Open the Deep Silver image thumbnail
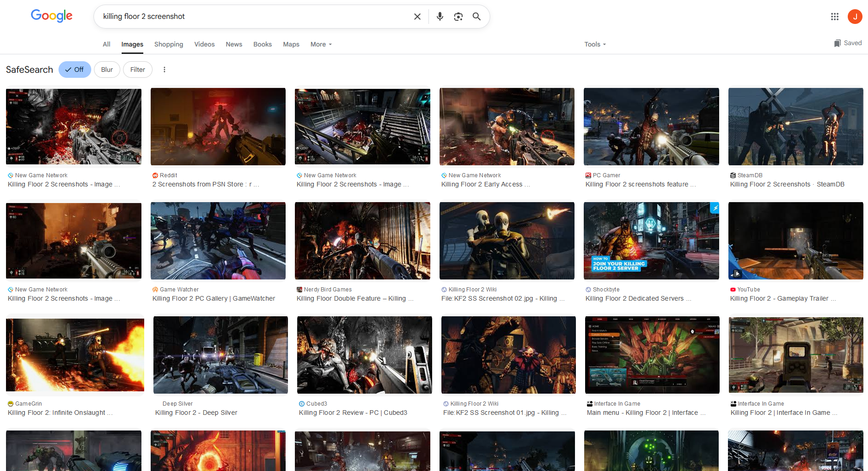The image size is (868, 471). (x=221, y=355)
